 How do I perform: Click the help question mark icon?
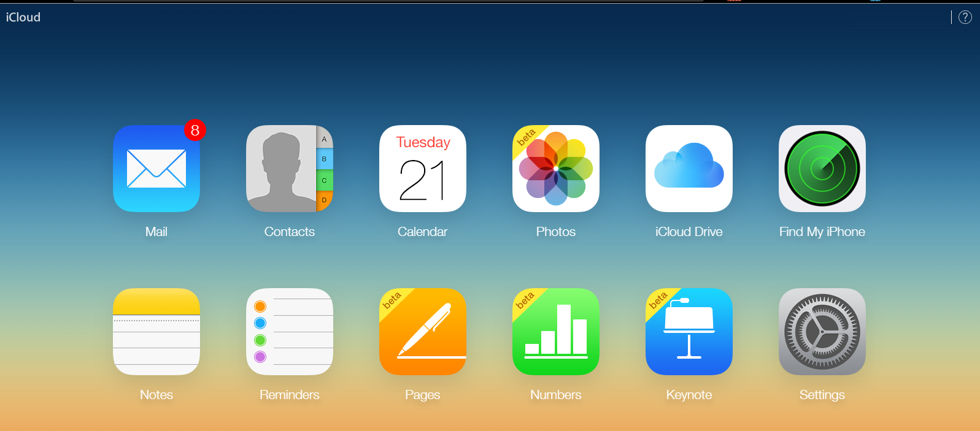(965, 17)
